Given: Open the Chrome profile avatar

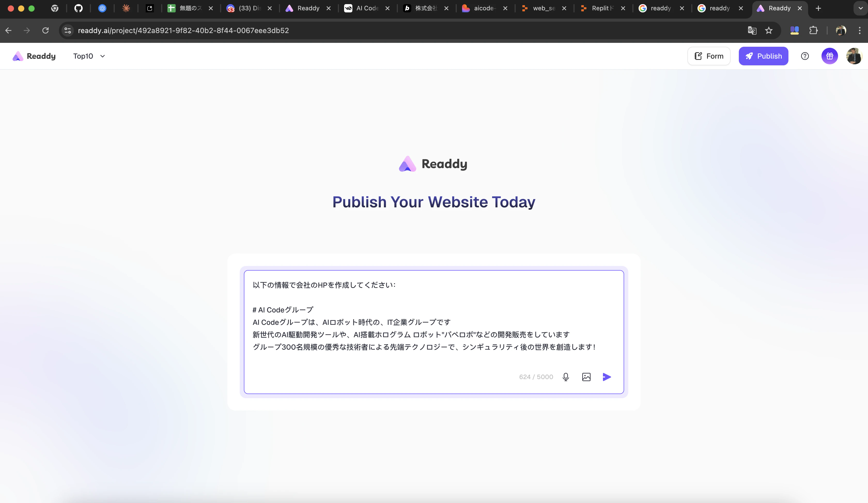Looking at the screenshot, I should [x=841, y=31].
